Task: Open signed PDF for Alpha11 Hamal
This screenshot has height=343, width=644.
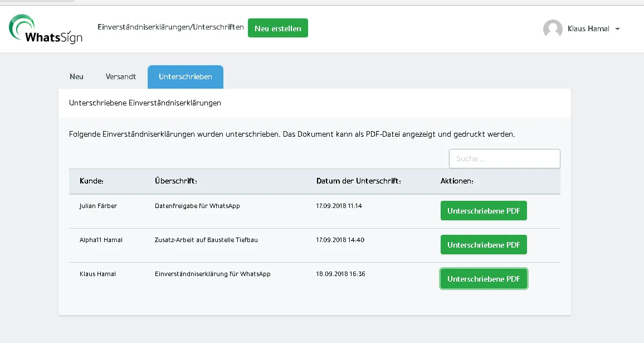Action: click(484, 245)
